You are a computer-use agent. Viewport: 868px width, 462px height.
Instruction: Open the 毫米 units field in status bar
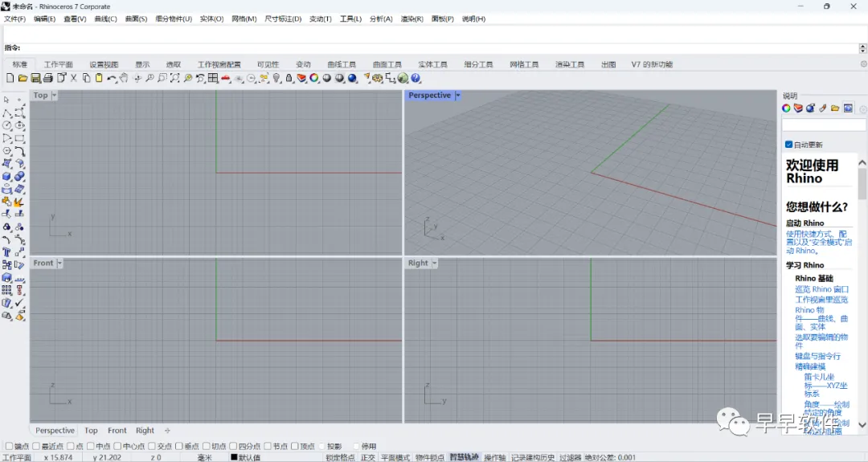point(205,457)
